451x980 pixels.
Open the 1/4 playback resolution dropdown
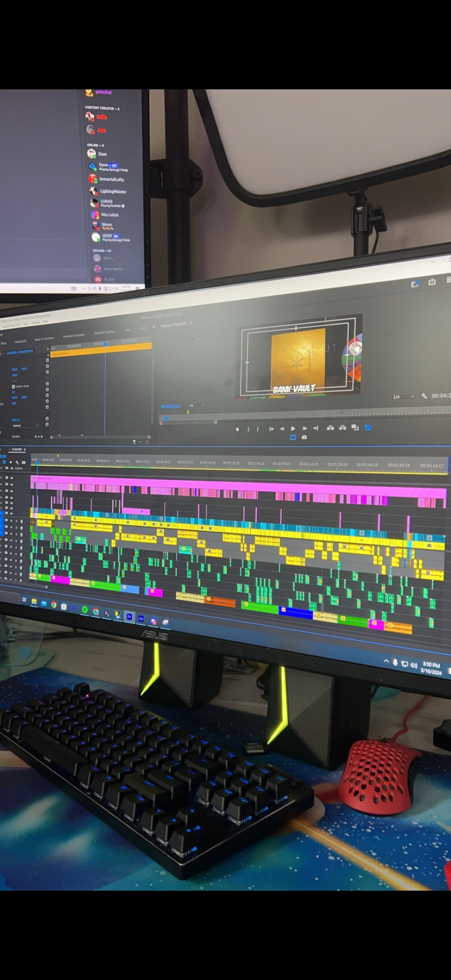(x=404, y=397)
